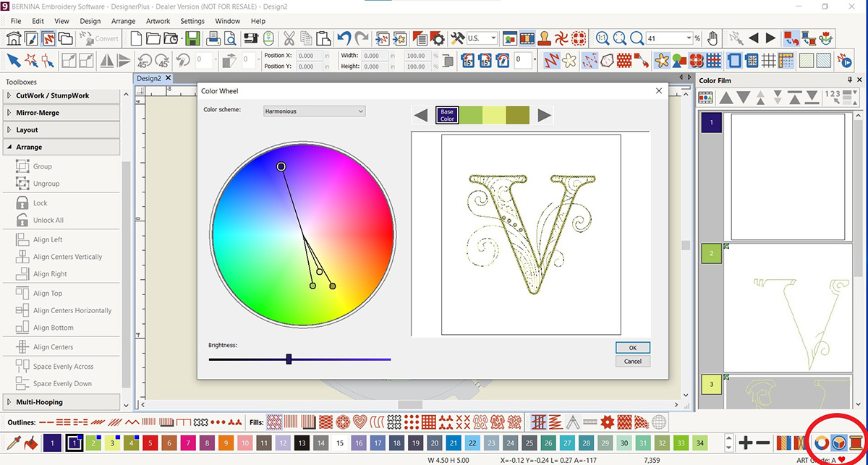
Task: Click the Sequence by Number 123 icon
Action: click(833, 96)
